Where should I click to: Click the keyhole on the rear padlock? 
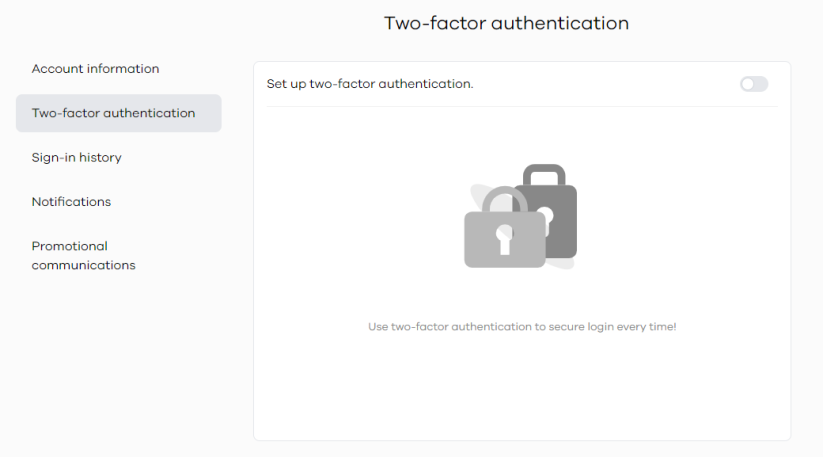coord(547,216)
